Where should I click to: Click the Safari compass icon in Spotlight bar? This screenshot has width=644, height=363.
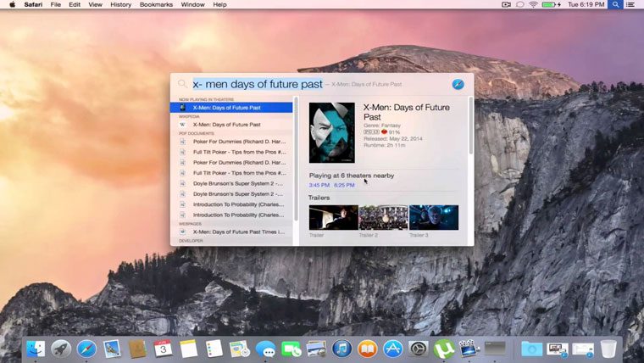click(x=458, y=84)
